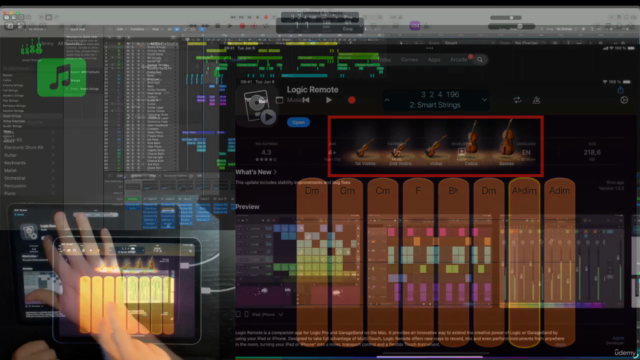Select the Basses instrument
Screen dimensions: 640x360
507,142
